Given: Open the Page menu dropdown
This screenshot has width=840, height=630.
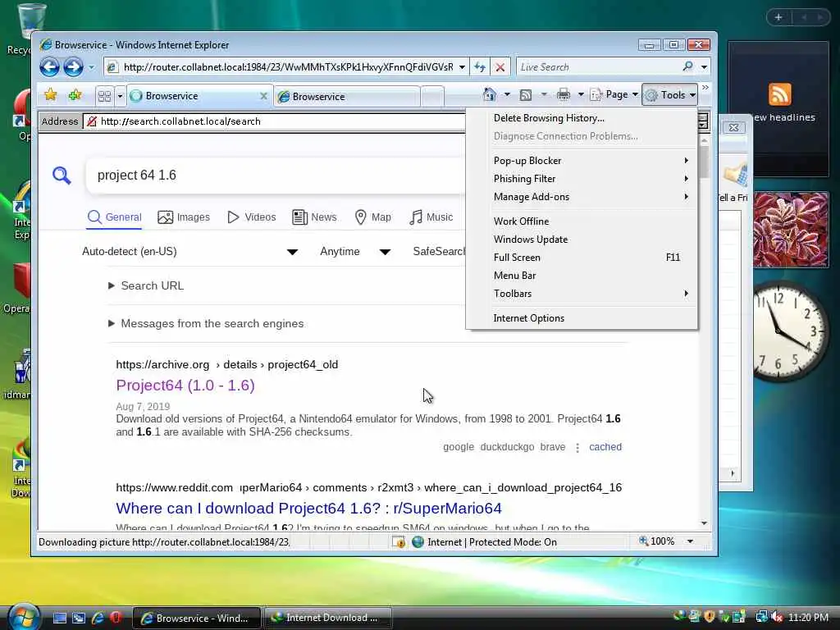Looking at the screenshot, I should click(614, 95).
